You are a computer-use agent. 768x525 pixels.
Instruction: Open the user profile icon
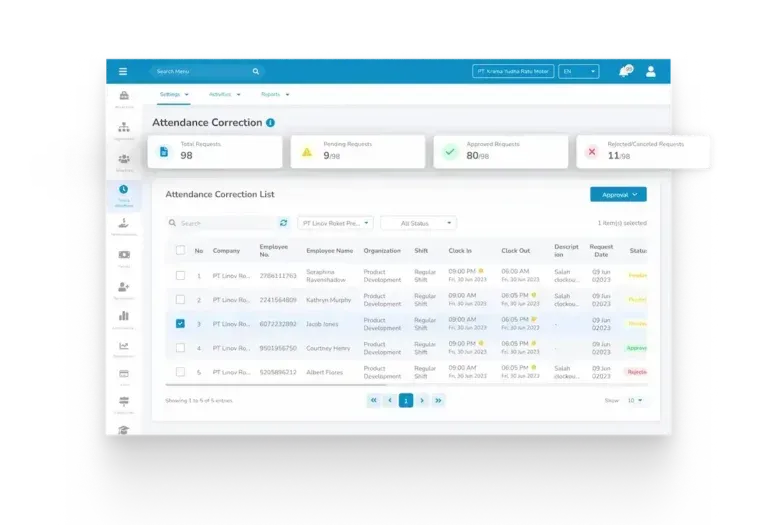click(x=651, y=72)
